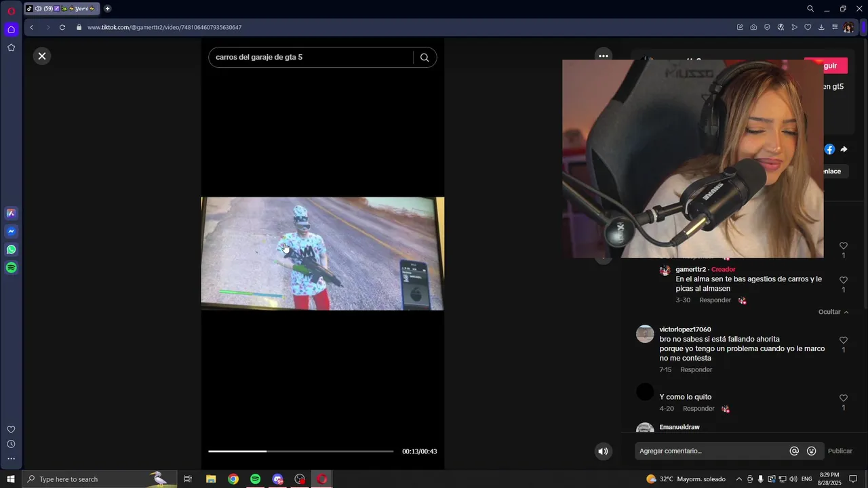Open Chrome from the taskbar
868x488 pixels.
point(233,479)
